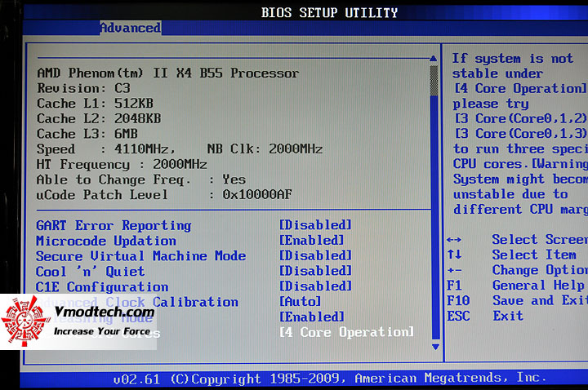The height and width of the screenshot is (390, 588).
Task: Click the help text line 'If system is not'
Action: [513, 59]
